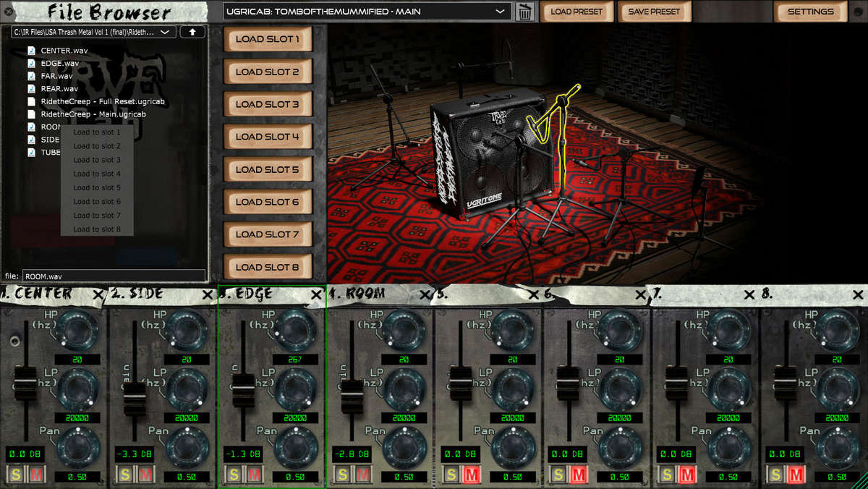Click the HP knob on ROOM channel
The width and height of the screenshot is (868, 489).
click(404, 330)
